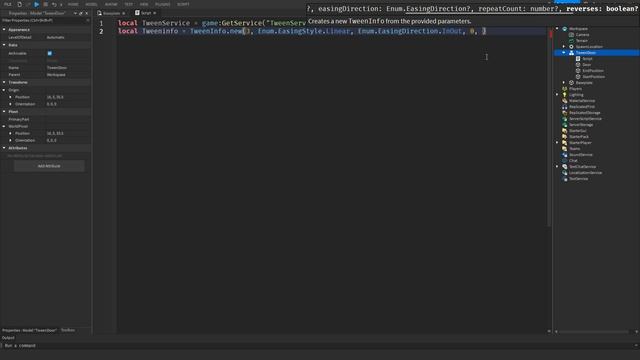The width and height of the screenshot is (640, 360).
Task: Collapse the Appearance section in Properties
Action: coord(4,29)
